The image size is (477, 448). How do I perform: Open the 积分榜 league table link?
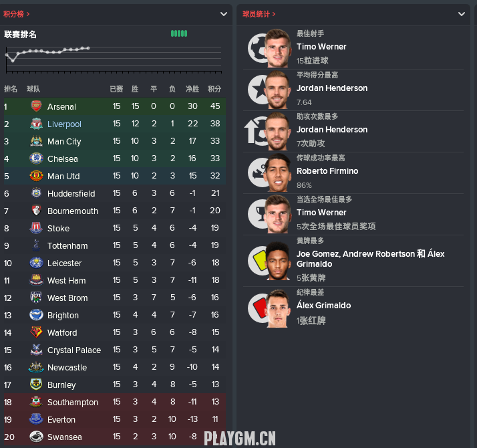click(x=17, y=14)
